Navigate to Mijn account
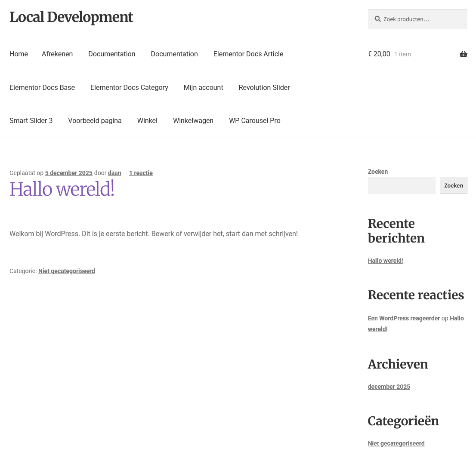 coord(203,88)
